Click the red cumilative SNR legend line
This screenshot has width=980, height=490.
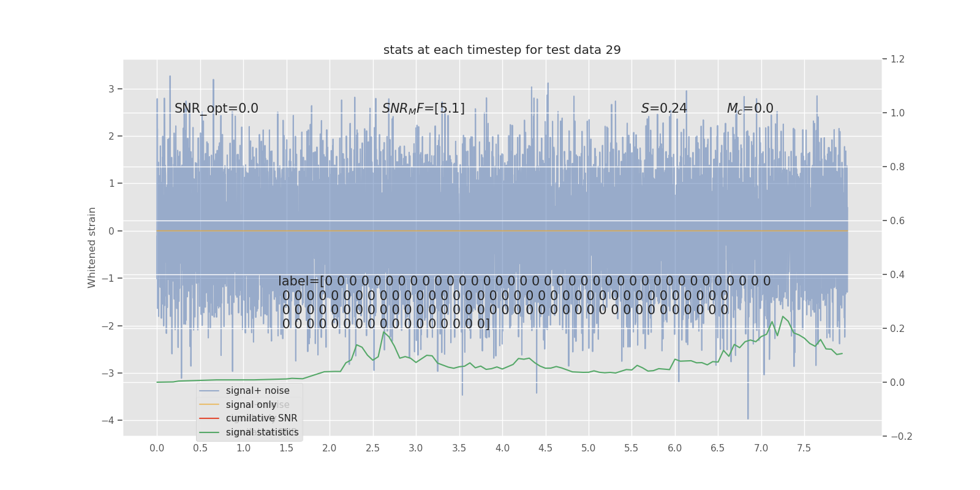209,418
